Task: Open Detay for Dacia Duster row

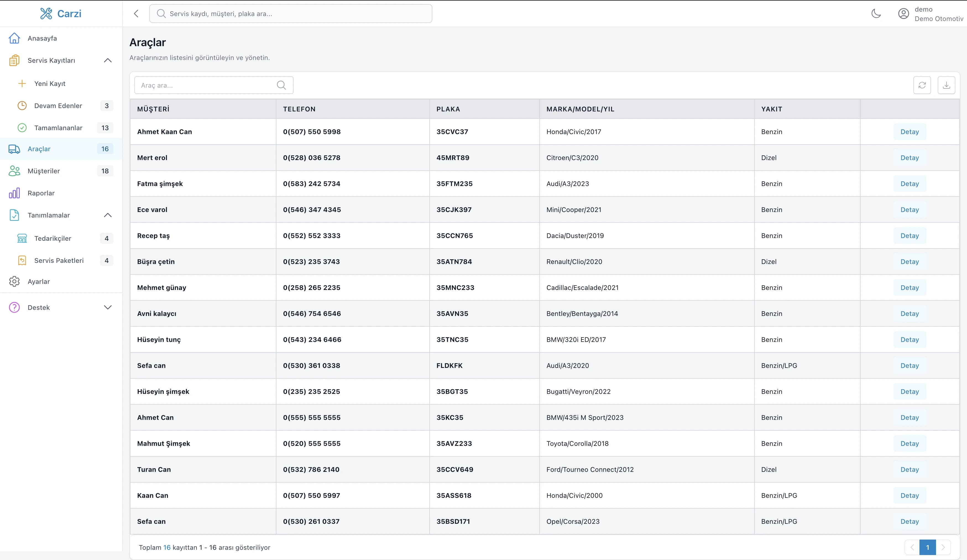Action: (x=909, y=235)
